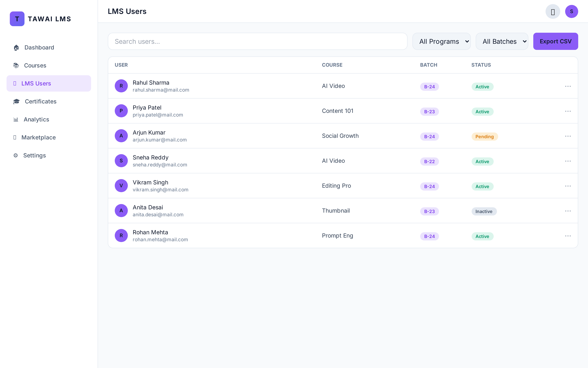This screenshot has width=588, height=368.
Task: Click Rahul Sharma's R avatar
Action: [121, 86]
